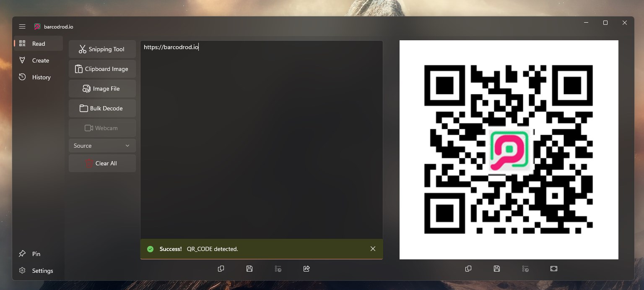Decode from Clipboard Image

coord(102,69)
